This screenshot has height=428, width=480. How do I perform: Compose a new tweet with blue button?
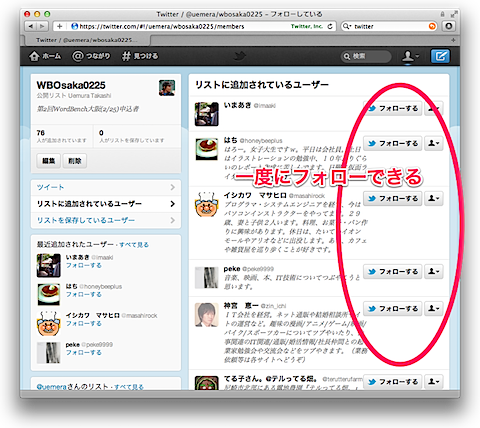(x=440, y=56)
